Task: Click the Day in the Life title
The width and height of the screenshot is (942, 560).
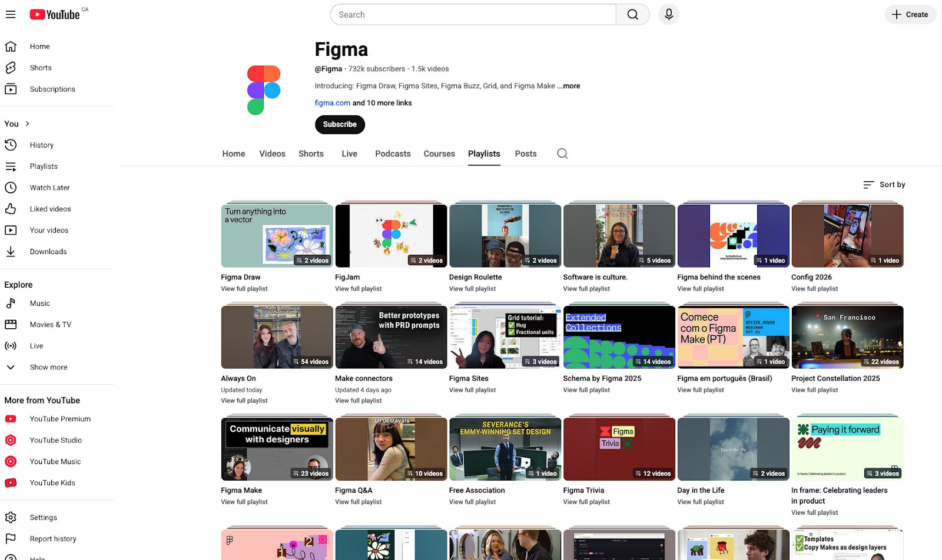Action: point(701,490)
